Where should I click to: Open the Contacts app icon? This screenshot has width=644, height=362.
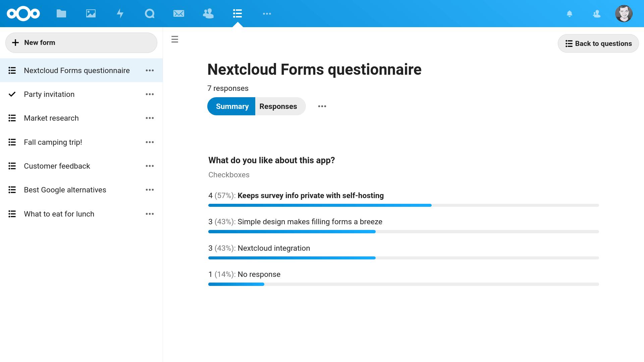click(x=208, y=13)
